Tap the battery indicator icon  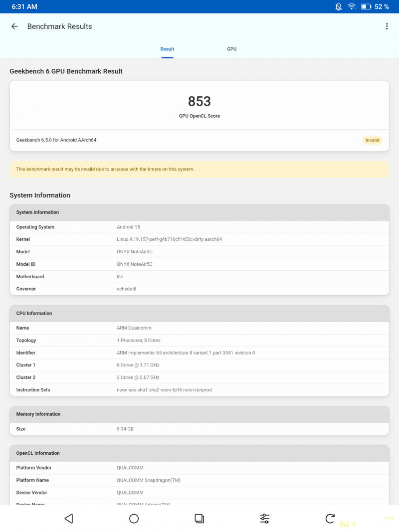point(366,6)
